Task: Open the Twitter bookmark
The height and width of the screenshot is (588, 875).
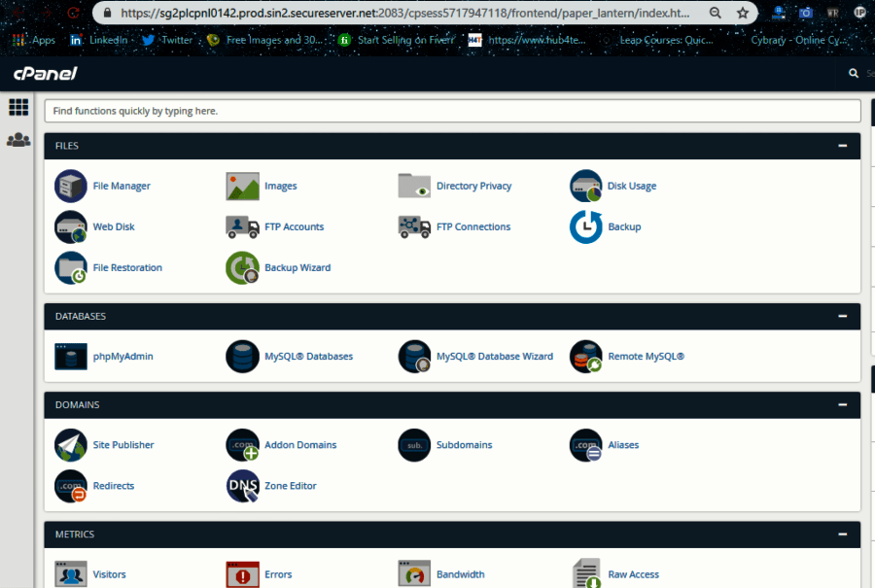Action: [x=167, y=40]
